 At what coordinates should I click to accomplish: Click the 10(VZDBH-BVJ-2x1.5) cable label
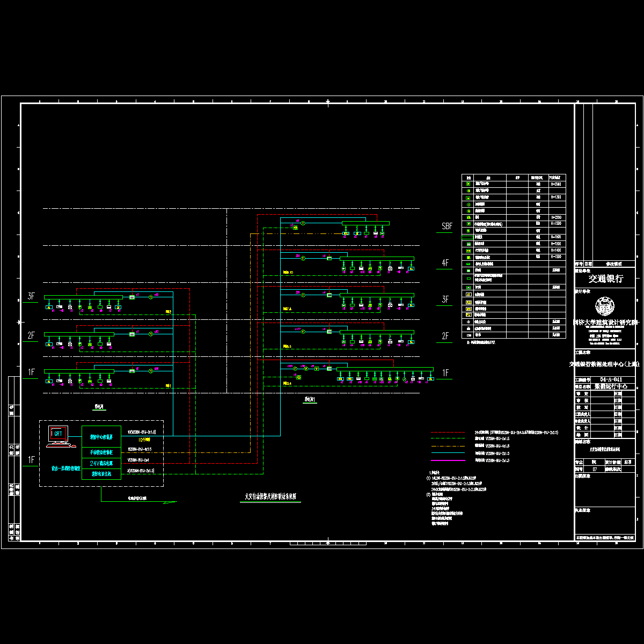coord(142,431)
